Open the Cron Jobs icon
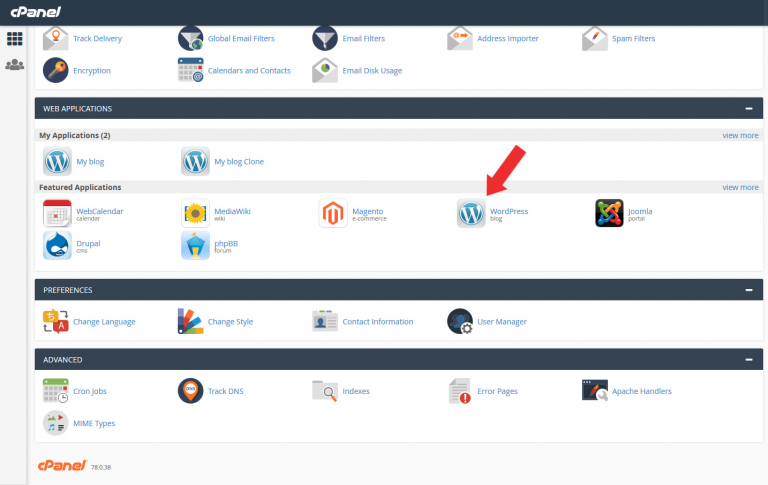 [57, 391]
